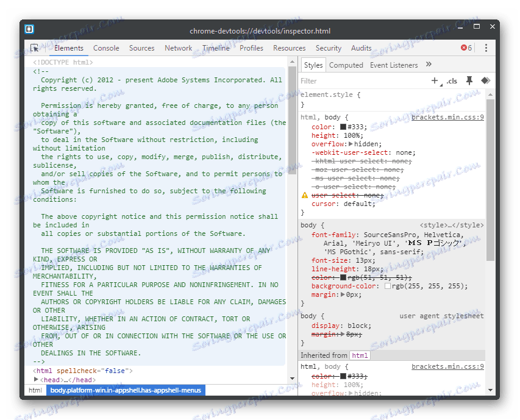Open the Network tab

[x=178, y=48]
